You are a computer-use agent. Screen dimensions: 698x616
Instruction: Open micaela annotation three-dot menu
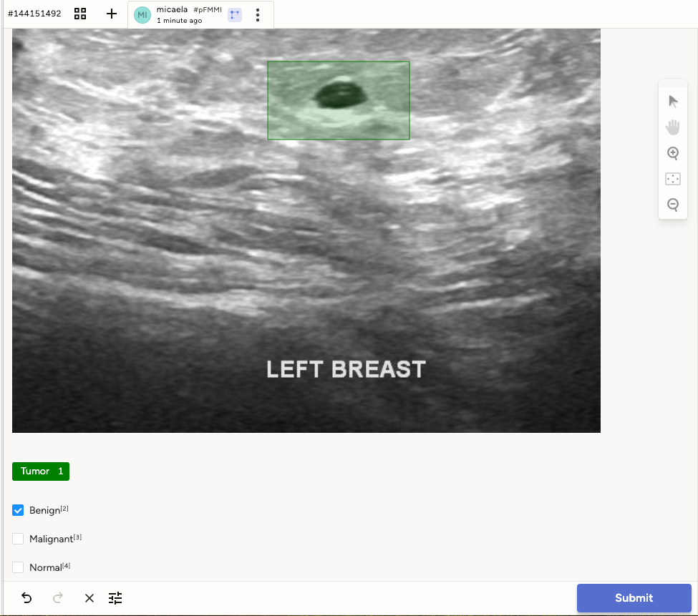click(x=257, y=15)
